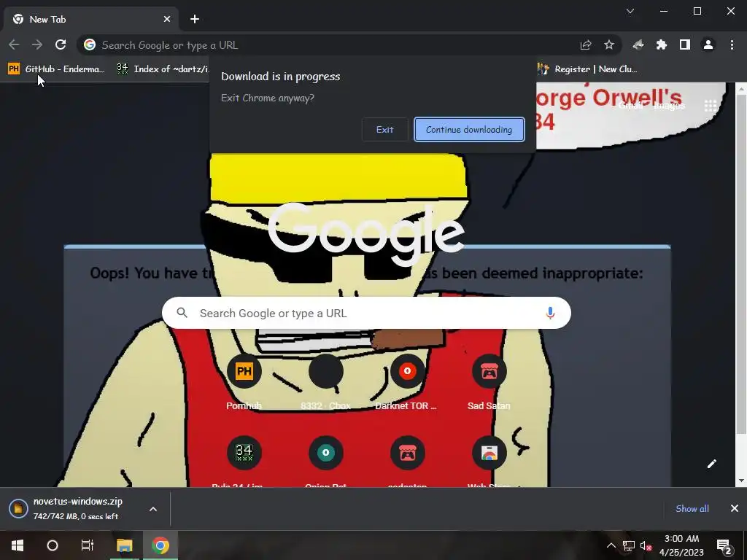Image resolution: width=747 pixels, height=560 pixels.
Task: Go back with the back arrow
Action: (x=14, y=44)
